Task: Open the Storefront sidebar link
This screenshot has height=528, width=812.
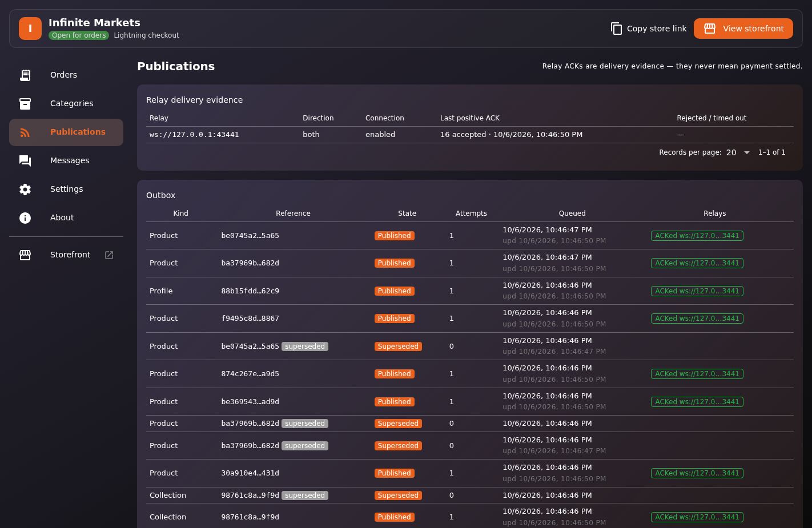Action: (66, 255)
